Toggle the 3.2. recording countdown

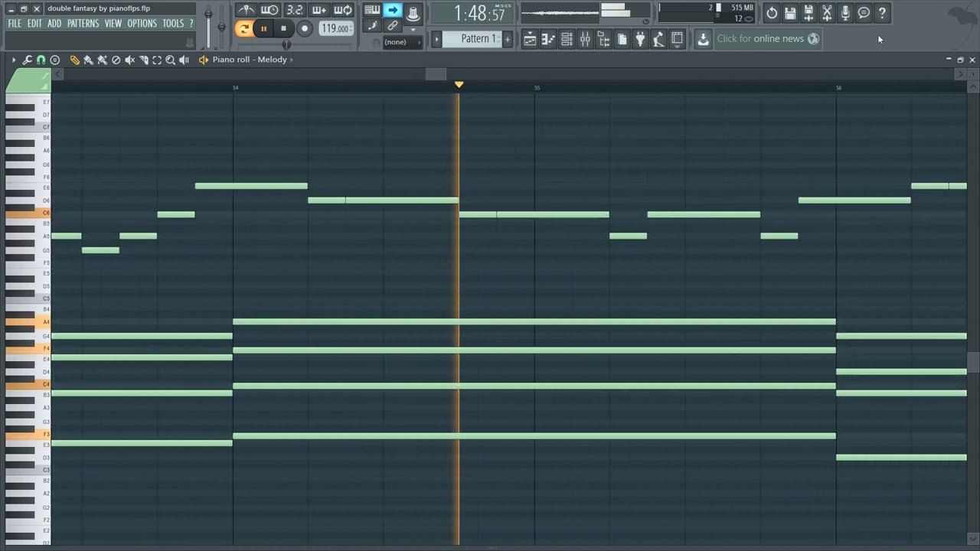point(295,10)
